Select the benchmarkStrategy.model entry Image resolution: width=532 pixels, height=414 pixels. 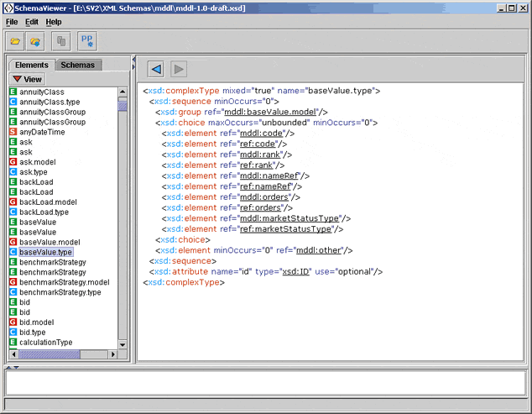tap(65, 282)
